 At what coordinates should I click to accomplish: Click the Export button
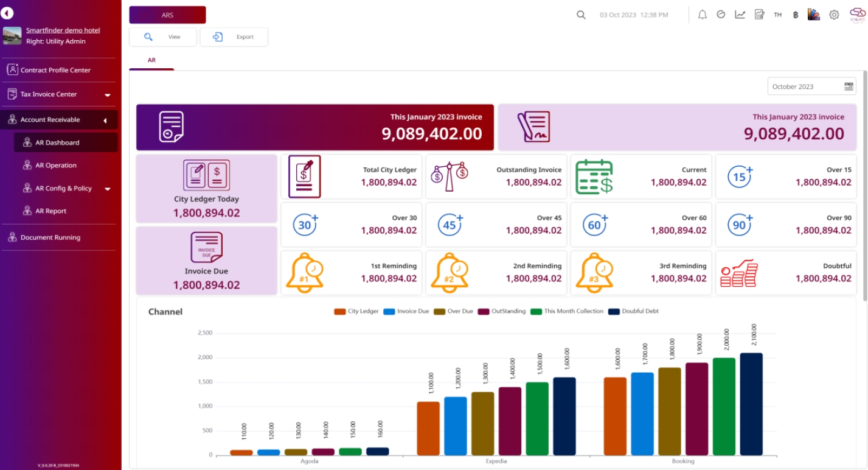coord(234,37)
